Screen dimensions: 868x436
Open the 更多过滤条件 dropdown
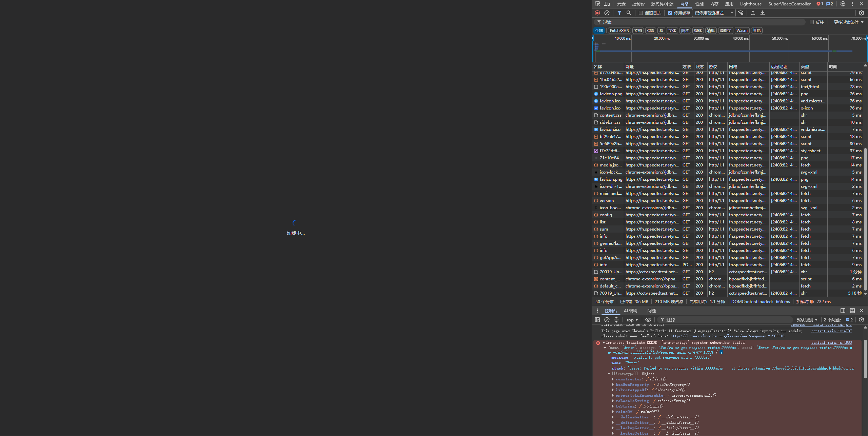pos(848,22)
